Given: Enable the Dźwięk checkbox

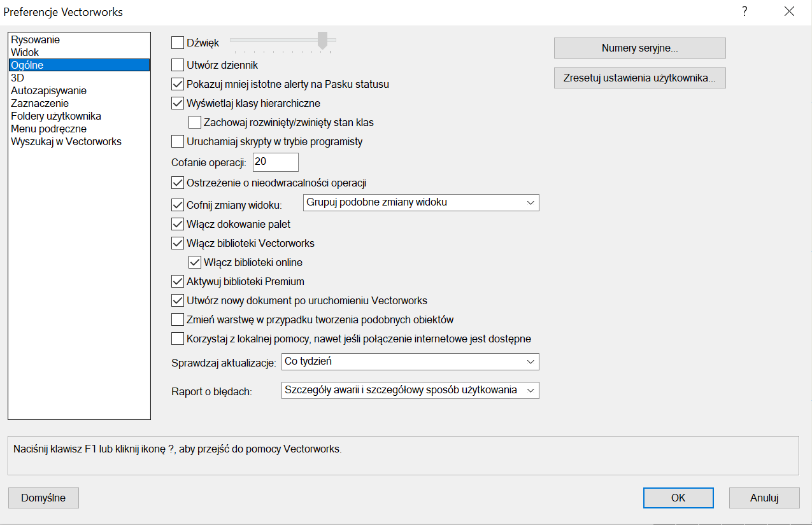Looking at the screenshot, I should pyautogui.click(x=178, y=43).
